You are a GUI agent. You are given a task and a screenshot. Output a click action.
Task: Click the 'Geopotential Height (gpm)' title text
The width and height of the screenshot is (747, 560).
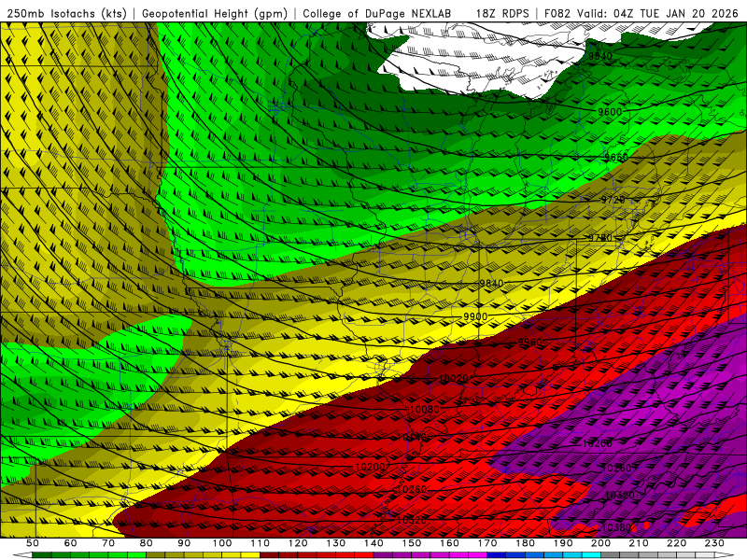[215, 13]
